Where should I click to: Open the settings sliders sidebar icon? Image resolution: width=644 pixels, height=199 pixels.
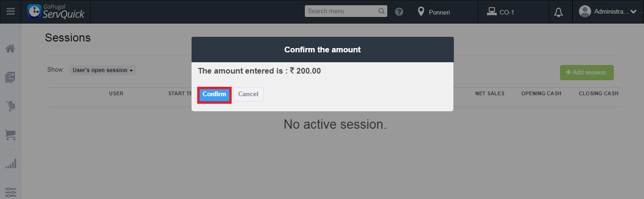point(10,192)
